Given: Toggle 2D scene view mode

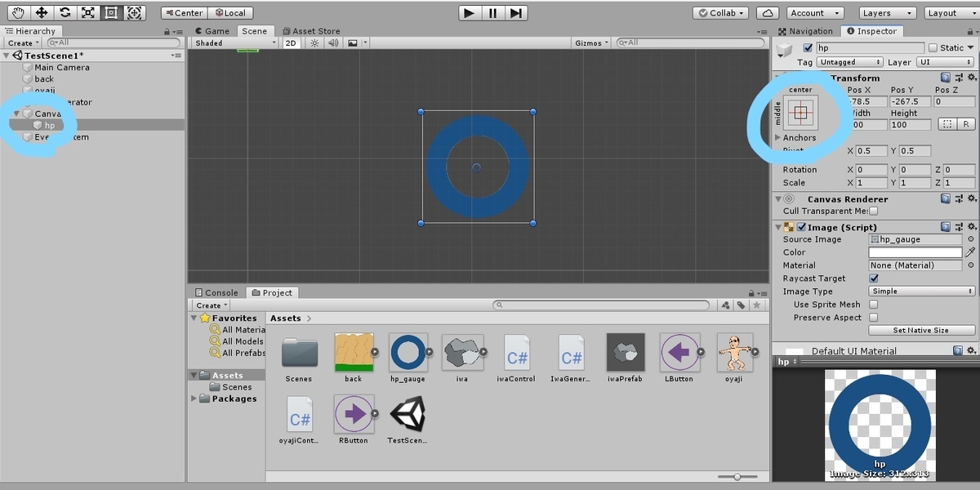Looking at the screenshot, I should pos(291,43).
